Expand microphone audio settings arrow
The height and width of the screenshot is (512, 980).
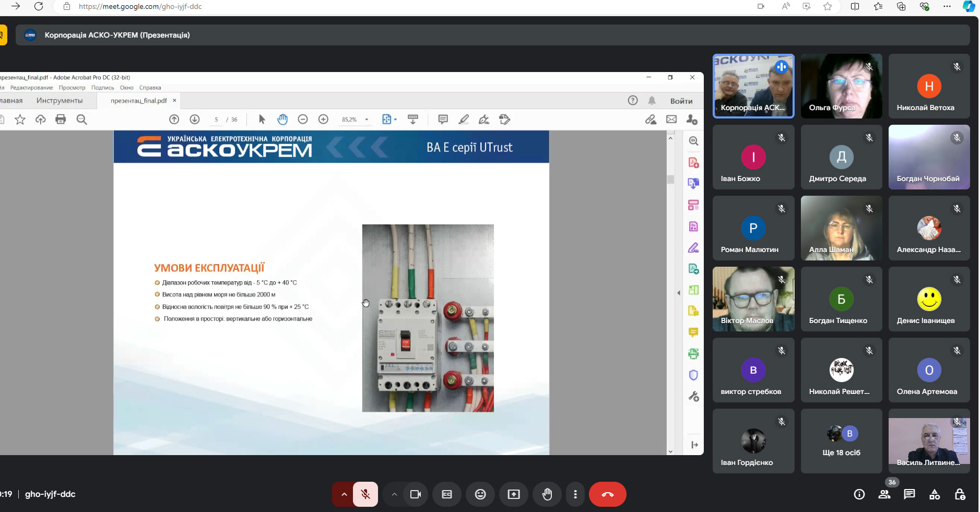[x=344, y=494]
